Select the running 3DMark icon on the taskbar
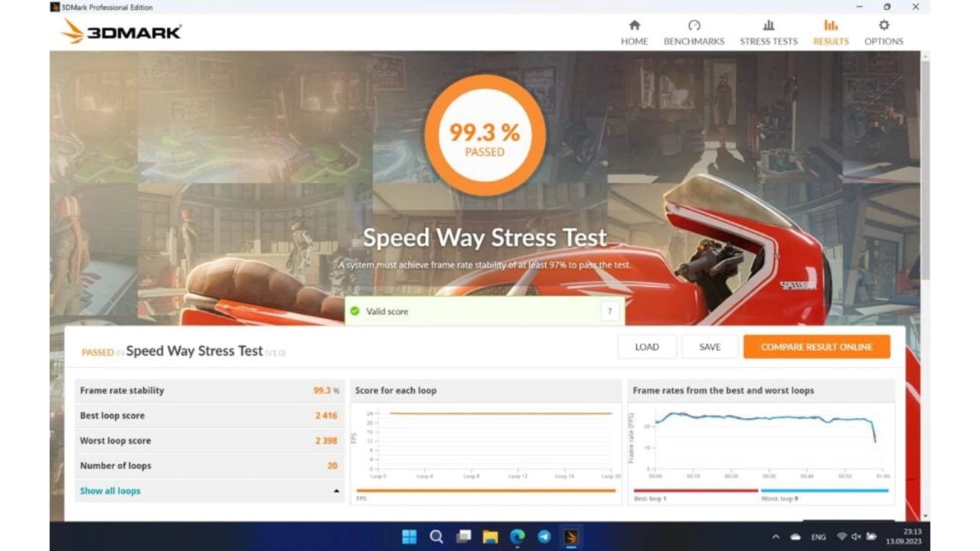The width and height of the screenshot is (980, 551). [571, 536]
